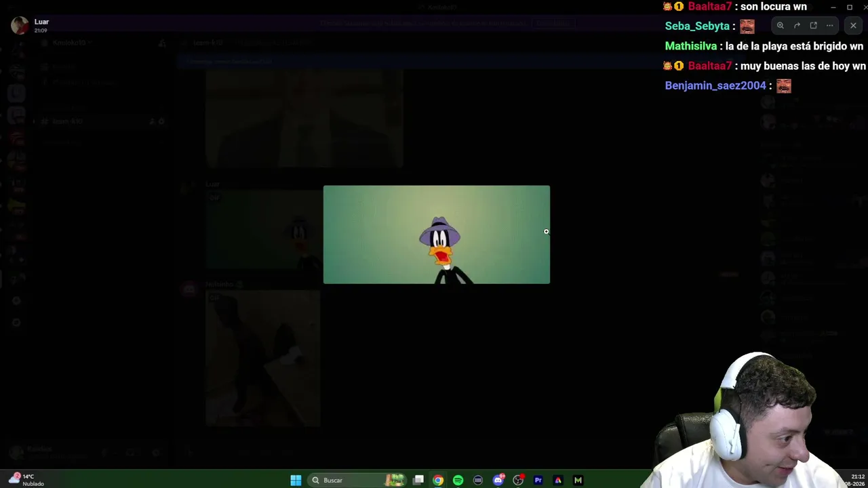Click the username Luar

(41, 22)
